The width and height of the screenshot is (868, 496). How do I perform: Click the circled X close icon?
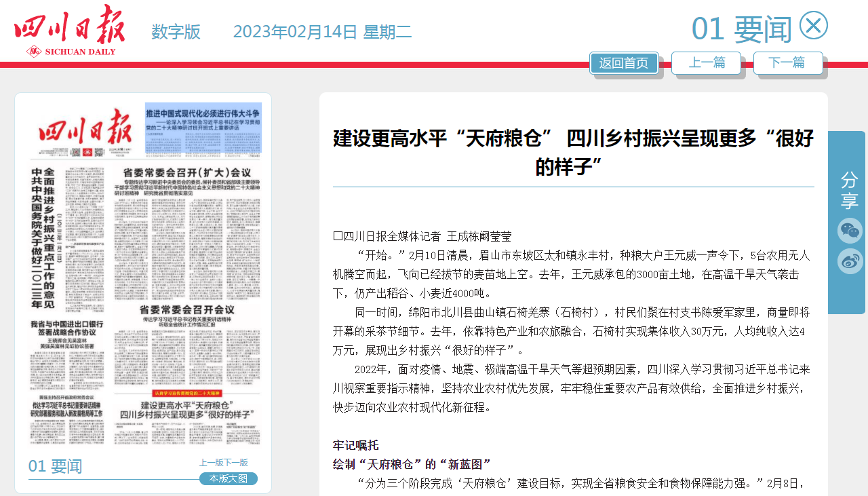(x=814, y=26)
